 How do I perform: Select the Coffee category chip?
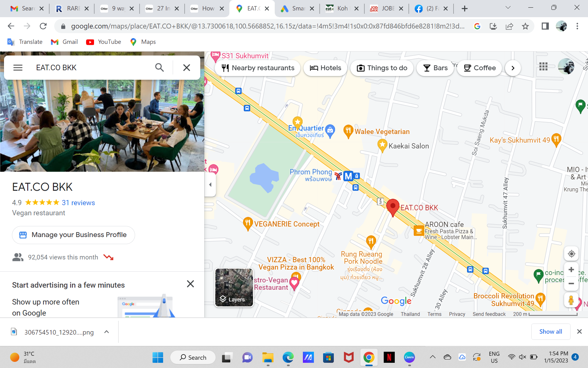480,68
